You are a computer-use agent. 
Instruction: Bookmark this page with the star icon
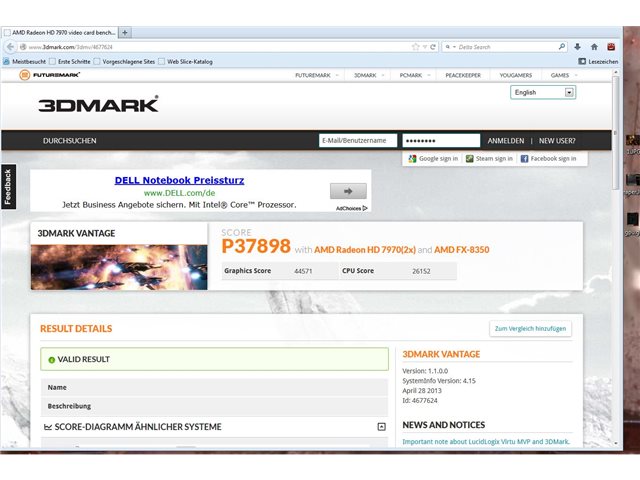[416, 47]
